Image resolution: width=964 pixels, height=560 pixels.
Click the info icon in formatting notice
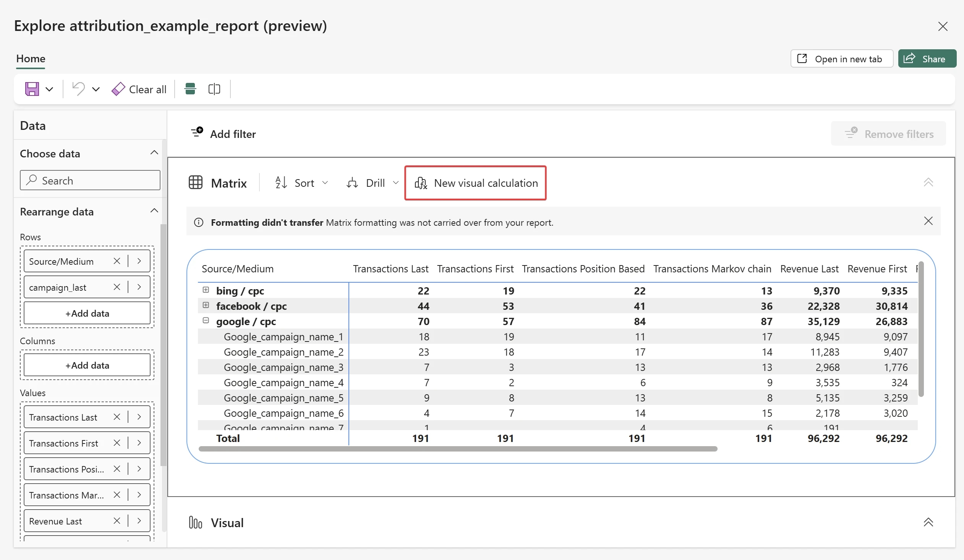click(x=199, y=222)
